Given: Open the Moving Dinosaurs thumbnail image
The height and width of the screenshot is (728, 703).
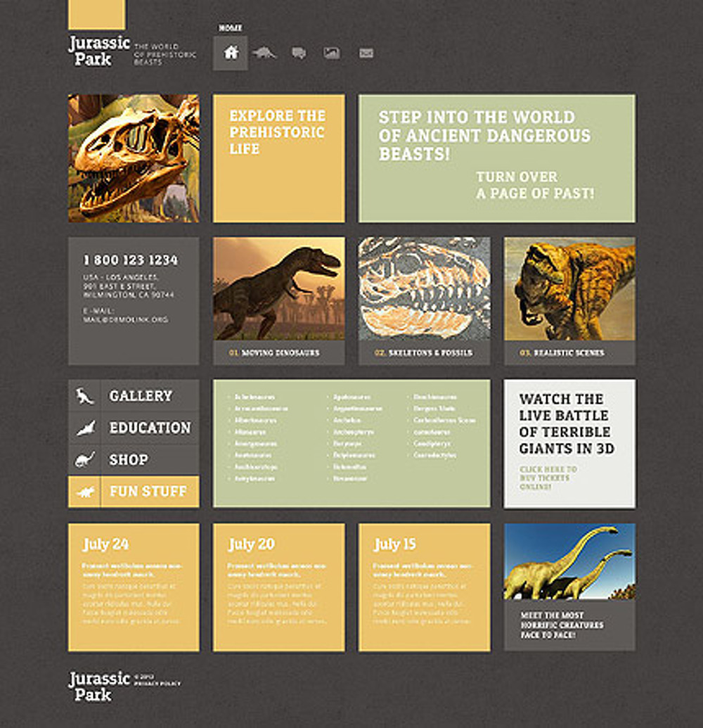Looking at the screenshot, I should tap(279, 289).
